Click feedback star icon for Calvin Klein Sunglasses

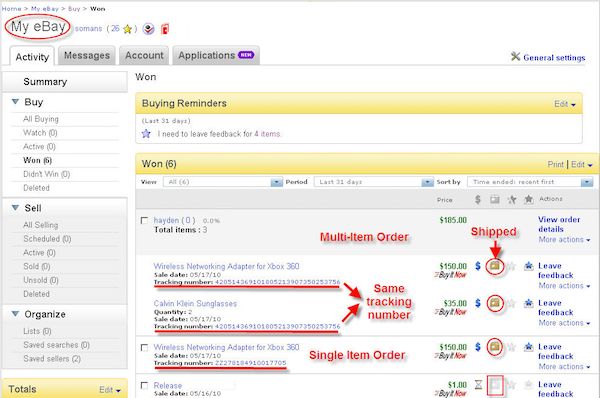[529, 303]
